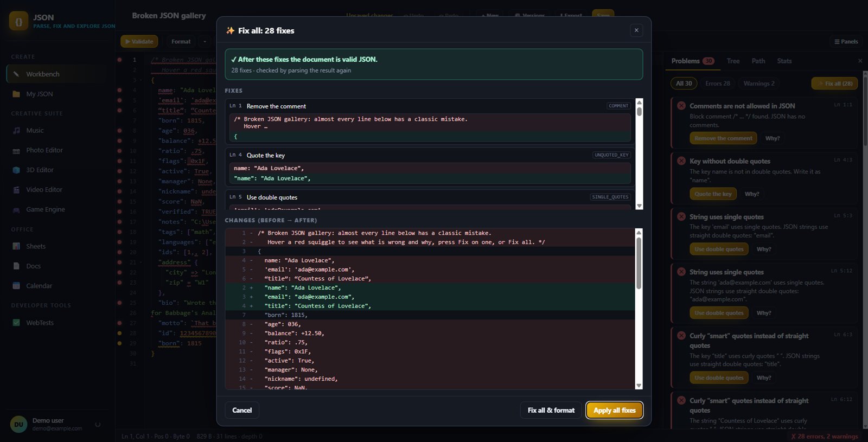The image size is (868, 442).
Task: Click the DU user avatar
Action: click(x=19, y=425)
